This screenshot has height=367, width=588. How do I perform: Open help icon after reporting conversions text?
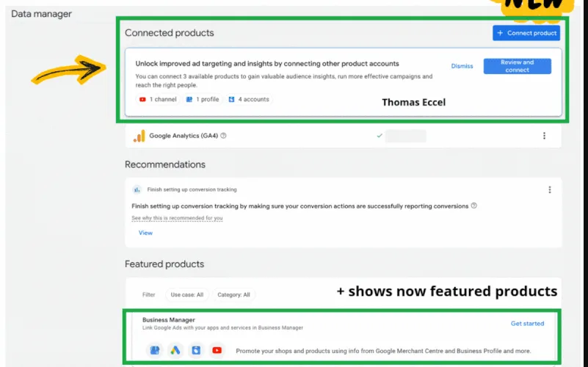[x=474, y=206]
